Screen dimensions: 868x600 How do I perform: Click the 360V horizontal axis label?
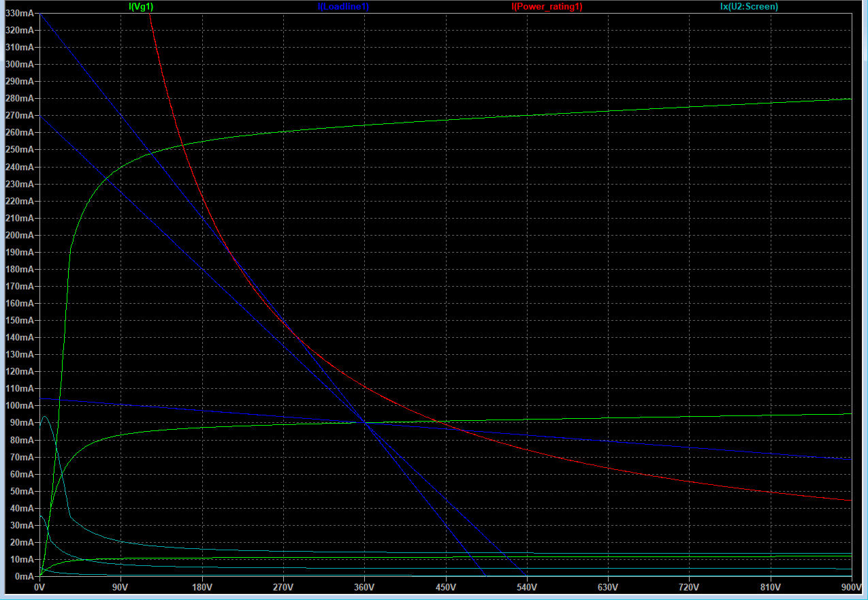[x=364, y=586]
